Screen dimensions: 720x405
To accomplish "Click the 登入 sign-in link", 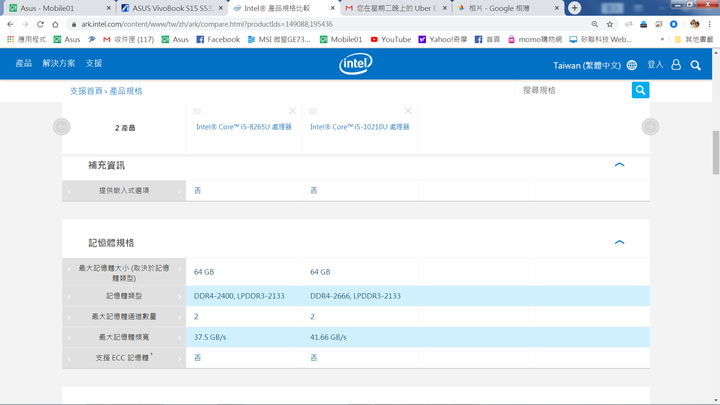I will coord(655,65).
